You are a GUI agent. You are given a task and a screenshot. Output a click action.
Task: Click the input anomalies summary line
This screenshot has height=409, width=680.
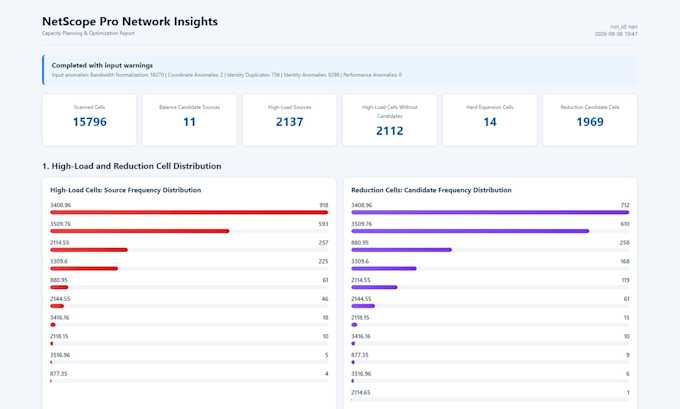227,75
